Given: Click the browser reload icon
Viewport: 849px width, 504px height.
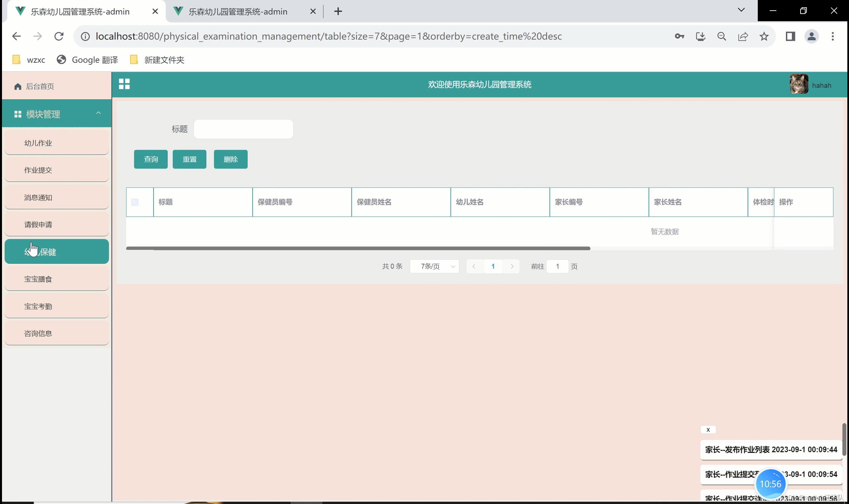Looking at the screenshot, I should pyautogui.click(x=59, y=36).
